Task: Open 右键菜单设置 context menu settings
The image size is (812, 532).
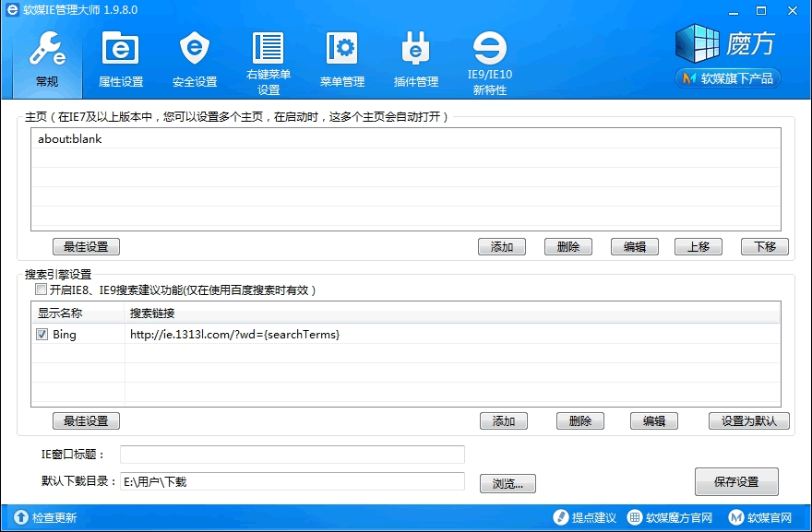Action: [x=269, y=61]
